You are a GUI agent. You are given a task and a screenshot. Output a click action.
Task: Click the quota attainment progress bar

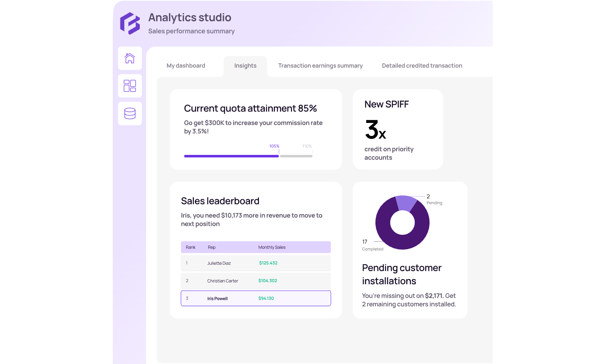(248, 156)
